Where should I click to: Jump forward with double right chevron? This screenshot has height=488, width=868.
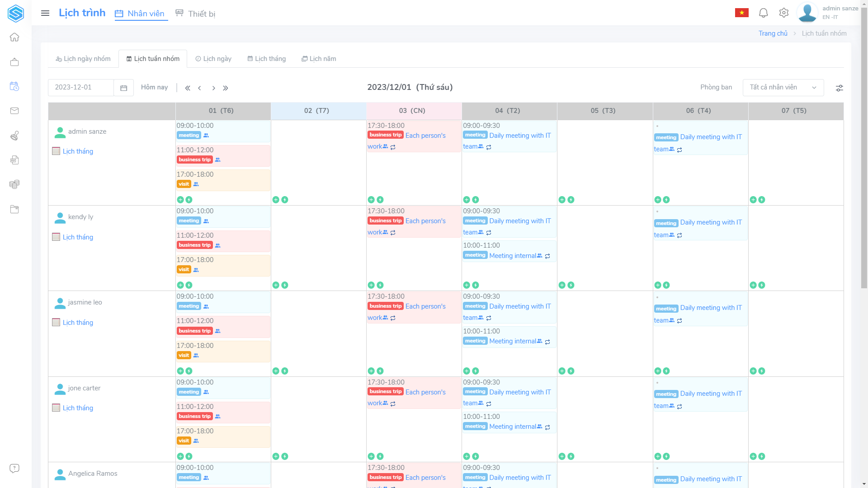tap(226, 88)
